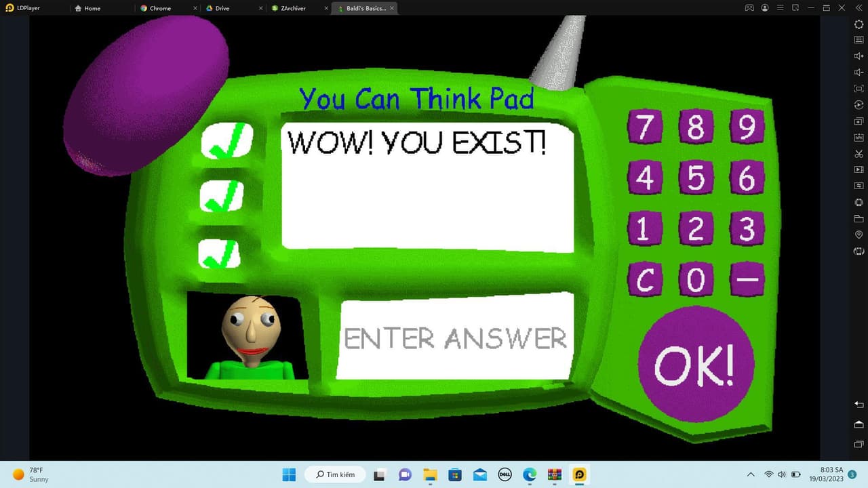Collapse the LDPlayer sidebar with double-chevron
The image size is (868, 488).
tap(858, 8)
